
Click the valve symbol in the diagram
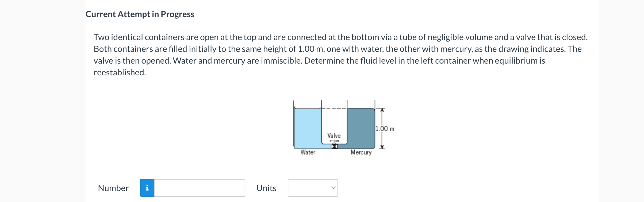click(x=334, y=146)
